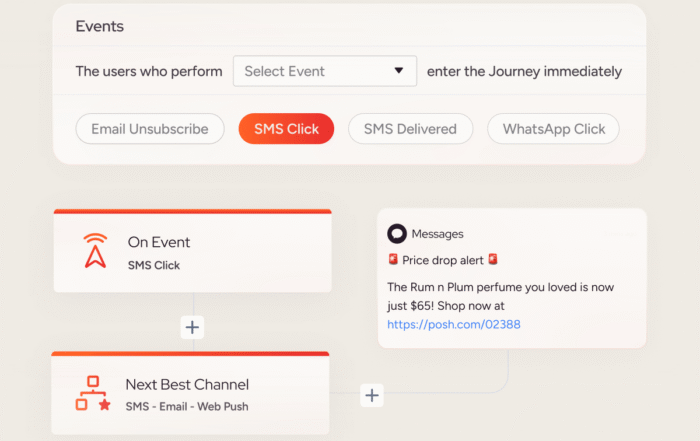700x441 pixels.
Task: Pick the WhatsApp Click event chip
Action: [x=553, y=129]
